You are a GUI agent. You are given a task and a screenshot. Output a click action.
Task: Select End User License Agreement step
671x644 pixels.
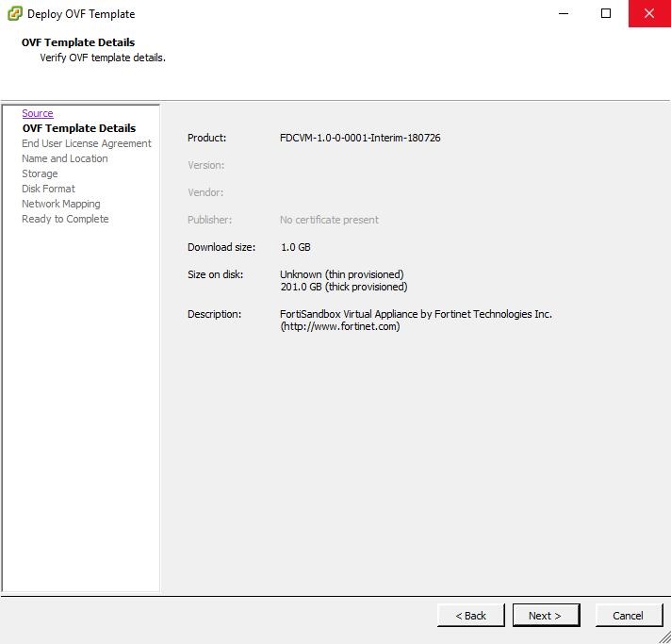coord(87,143)
